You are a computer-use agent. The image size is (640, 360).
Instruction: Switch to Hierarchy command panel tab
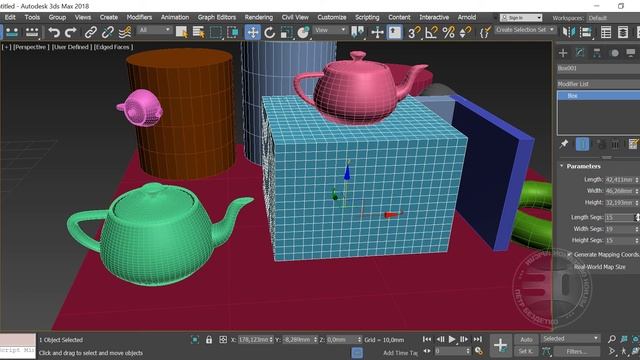597,53
